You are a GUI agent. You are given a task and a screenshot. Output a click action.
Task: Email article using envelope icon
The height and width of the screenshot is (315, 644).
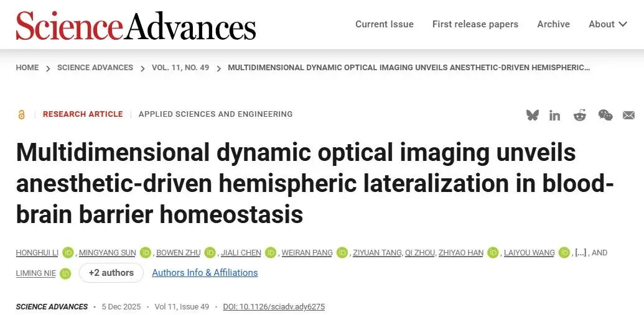tap(628, 115)
